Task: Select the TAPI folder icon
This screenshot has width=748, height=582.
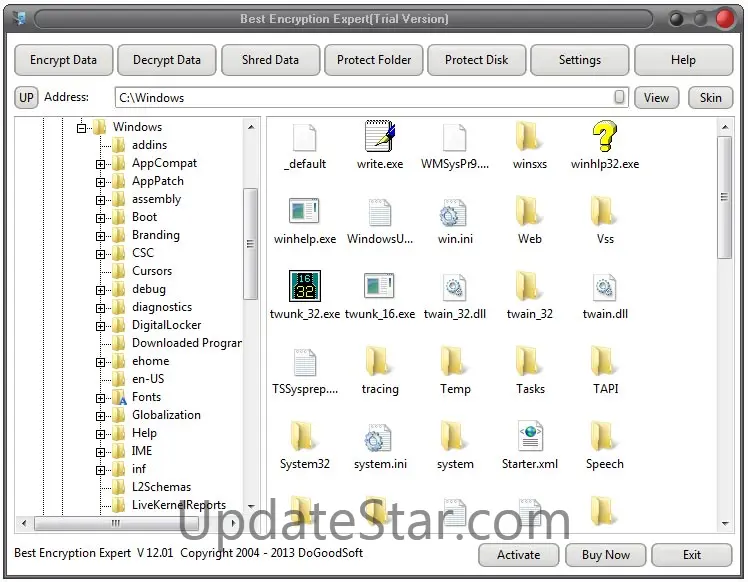Action: (x=603, y=361)
